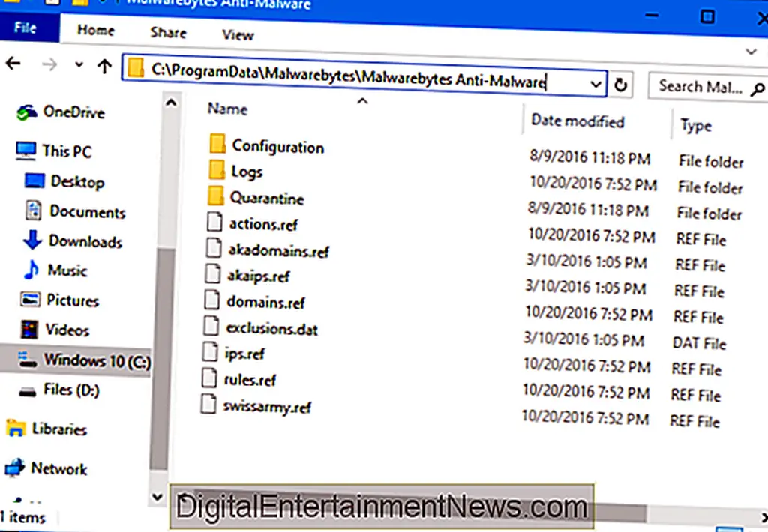This screenshot has width=768, height=532.
Task: Click the Back navigation arrow
Action: click(x=13, y=65)
